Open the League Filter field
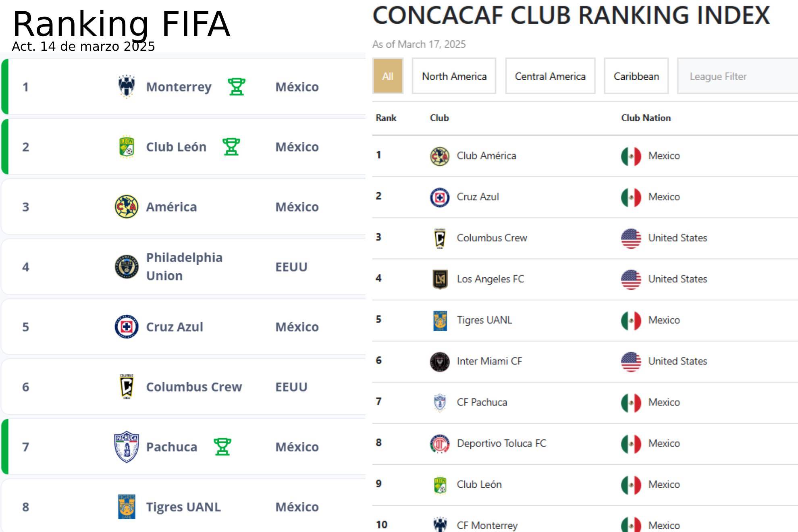This screenshot has height=532, width=798. 738,76
